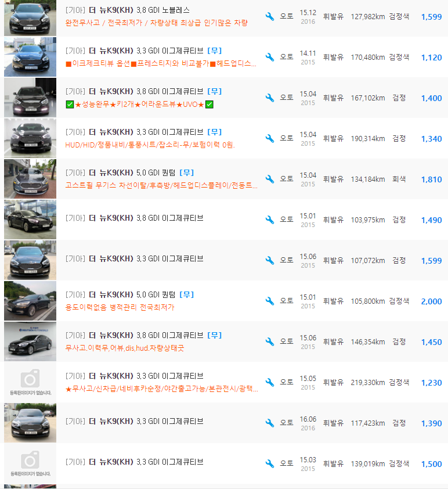The width and height of the screenshot is (448, 489).
Task: Click price 1,120
Action: 432,57
